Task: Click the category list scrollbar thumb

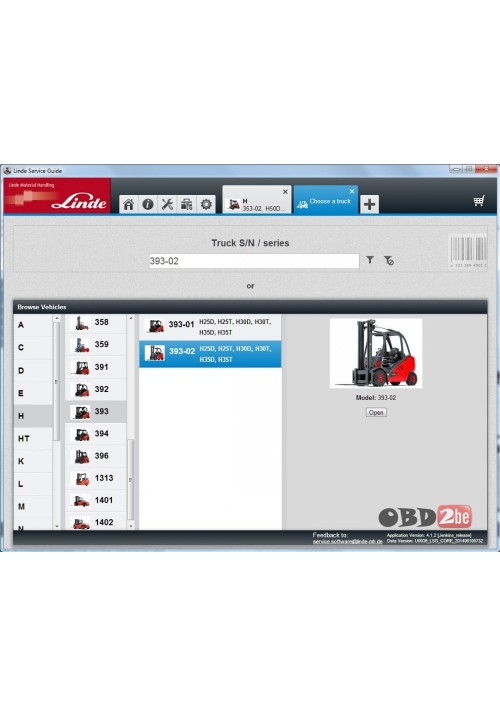Action: point(57,381)
